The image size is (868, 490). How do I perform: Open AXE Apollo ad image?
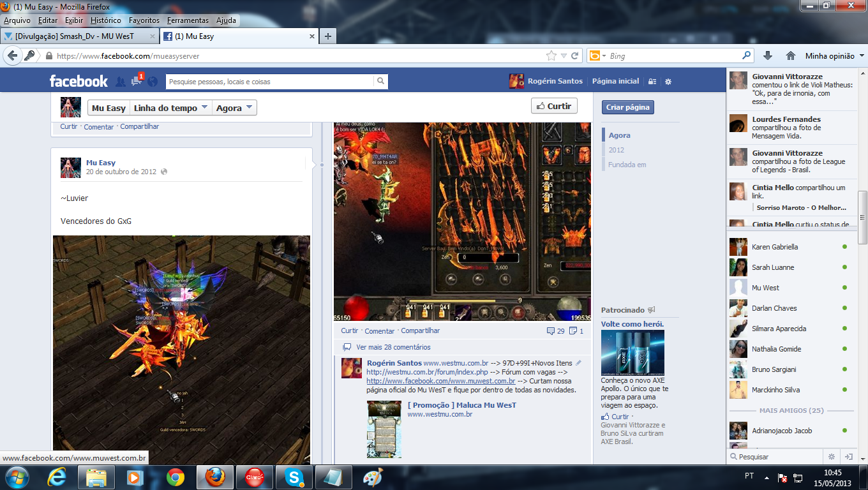[632, 352]
